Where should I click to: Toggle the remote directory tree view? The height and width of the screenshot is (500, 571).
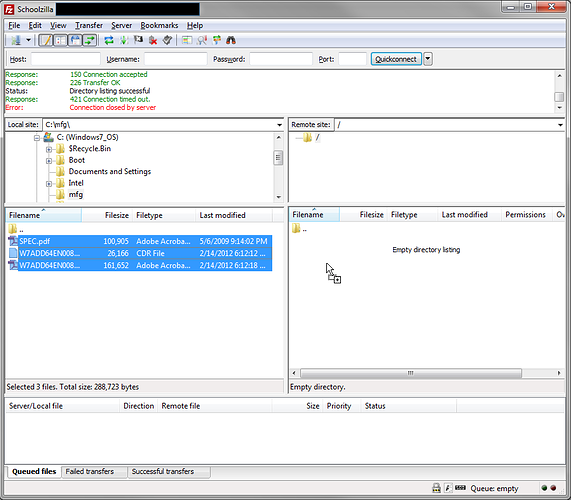[75, 40]
